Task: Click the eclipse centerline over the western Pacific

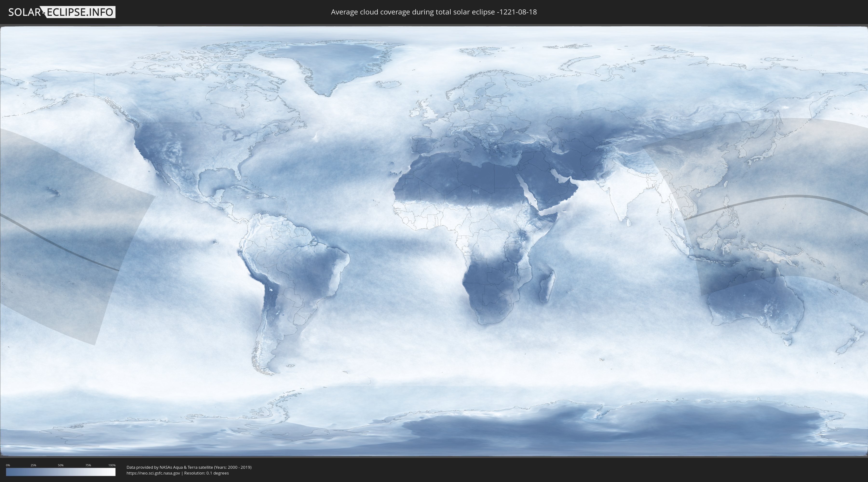Action: [x=775, y=198]
